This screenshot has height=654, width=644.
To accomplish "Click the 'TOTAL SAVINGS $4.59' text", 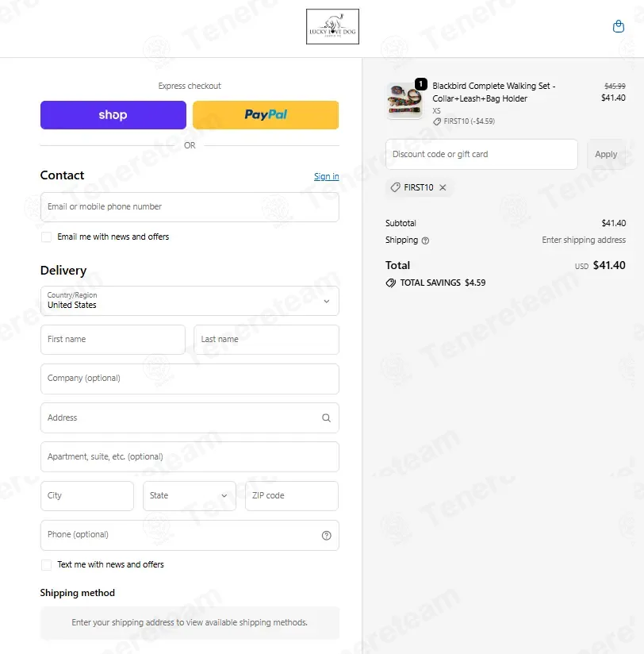I will (443, 283).
